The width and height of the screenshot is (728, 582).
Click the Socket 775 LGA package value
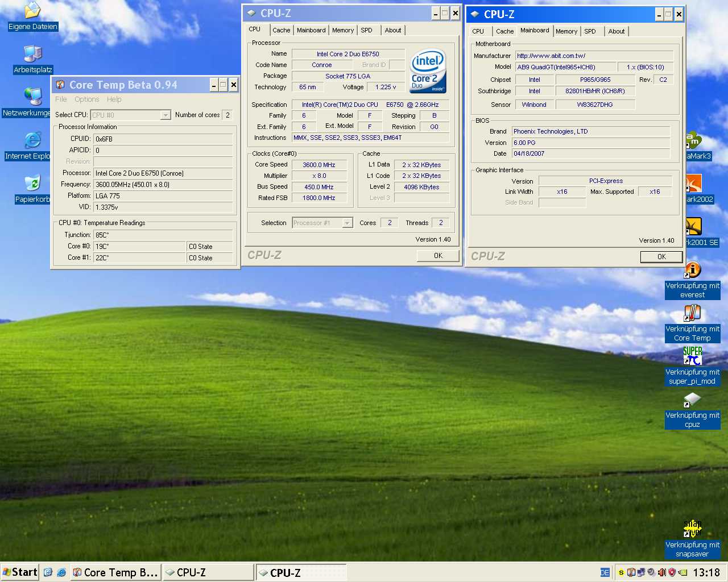(x=348, y=76)
